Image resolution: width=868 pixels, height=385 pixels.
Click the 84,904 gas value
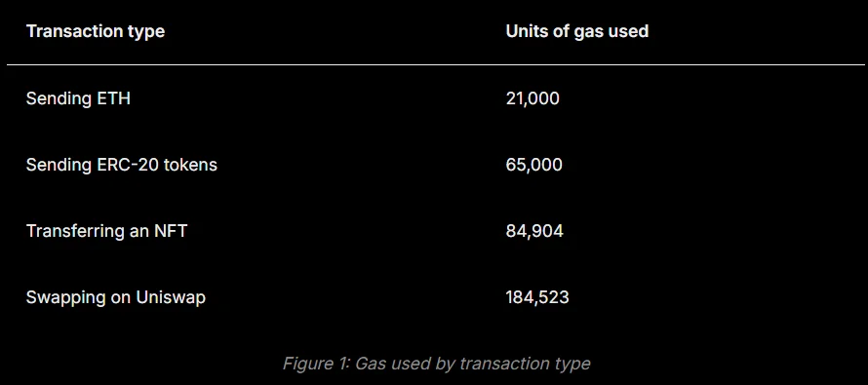(534, 231)
